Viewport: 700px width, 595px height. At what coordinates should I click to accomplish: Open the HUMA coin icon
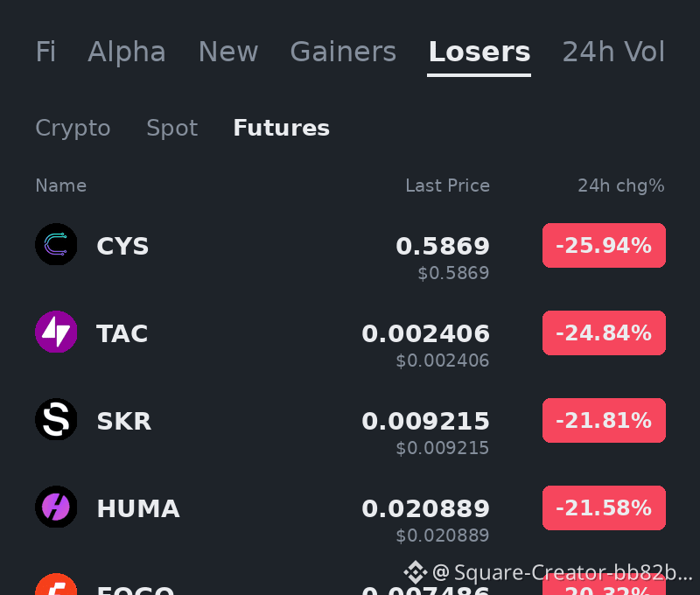[56, 507]
